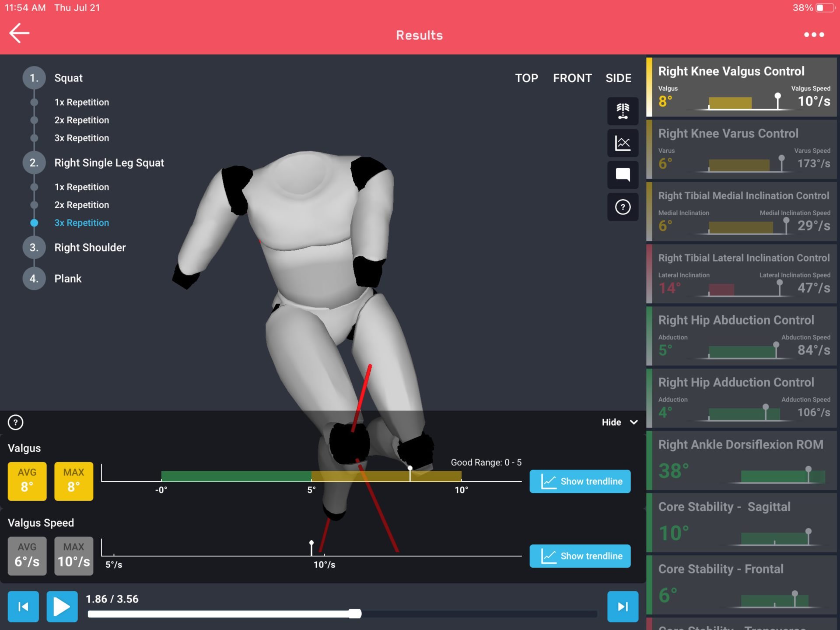This screenshot has width=840, height=630.
Task: Click step number 3 circle
Action: [x=34, y=248]
